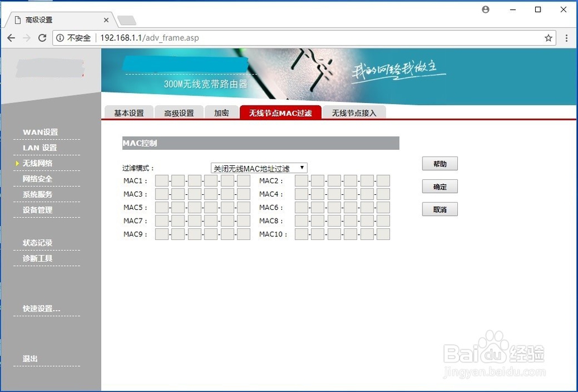Open Chrome three-dot menu
578x392 pixels.
[x=566, y=38]
